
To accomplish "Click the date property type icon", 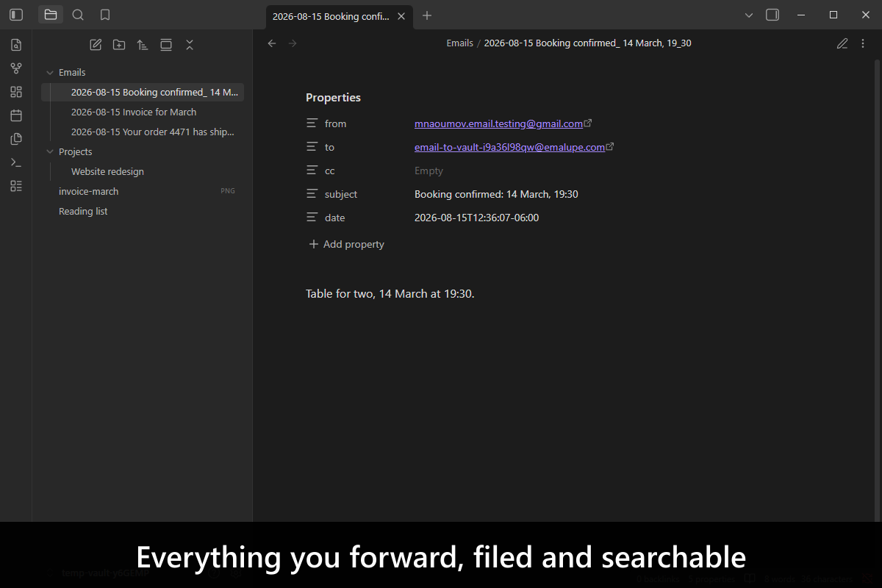I will click(x=312, y=218).
